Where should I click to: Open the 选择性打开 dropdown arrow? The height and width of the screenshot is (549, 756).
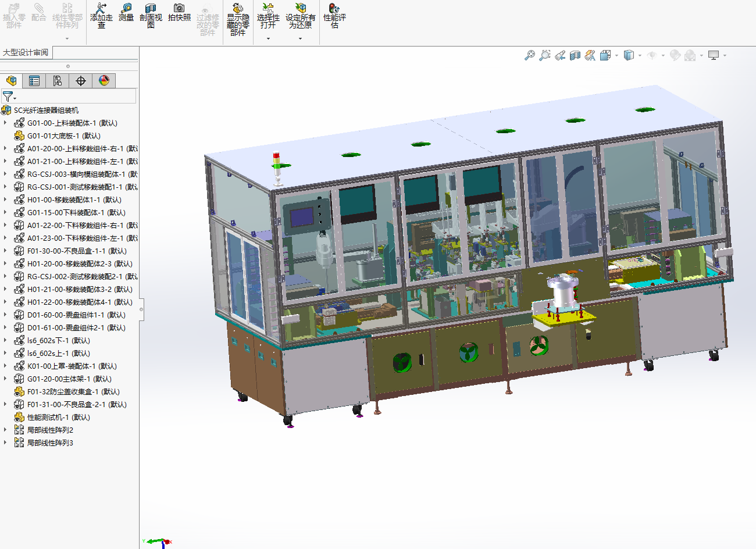click(268, 38)
